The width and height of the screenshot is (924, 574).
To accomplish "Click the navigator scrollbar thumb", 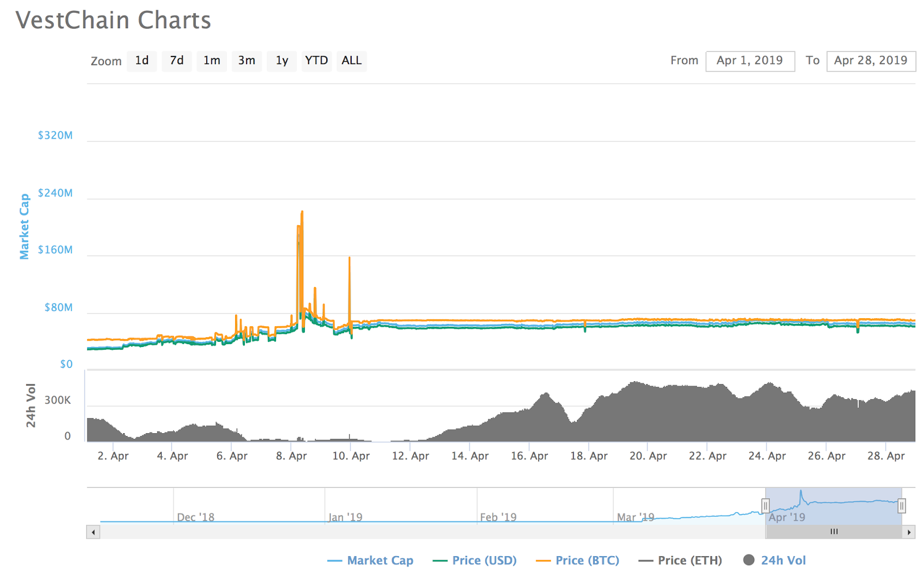I will [834, 532].
